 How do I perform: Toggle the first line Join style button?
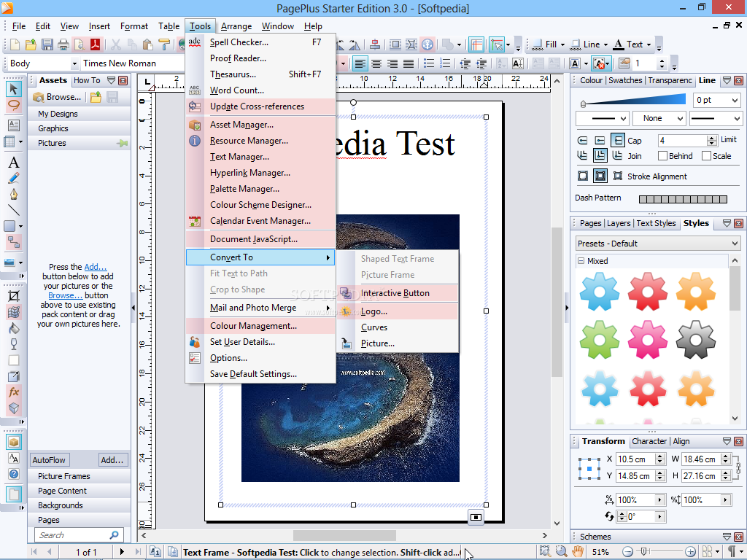tap(582, 156)
